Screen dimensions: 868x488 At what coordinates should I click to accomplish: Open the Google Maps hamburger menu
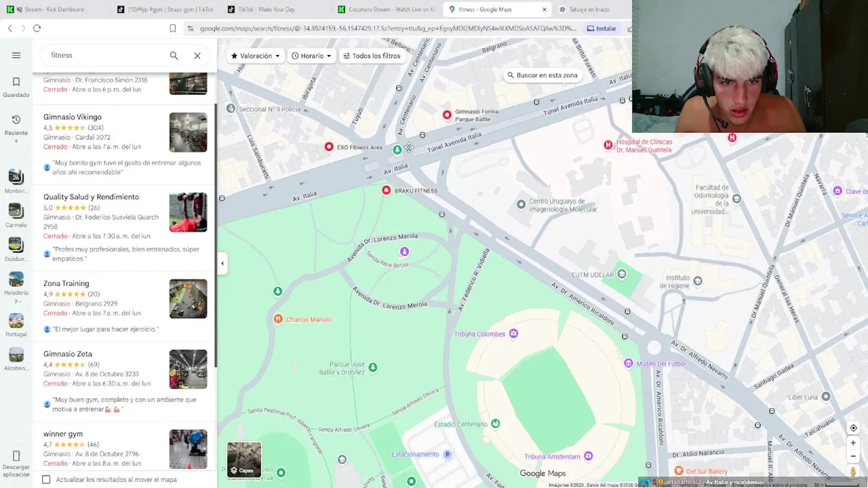[x=16, y=56]
